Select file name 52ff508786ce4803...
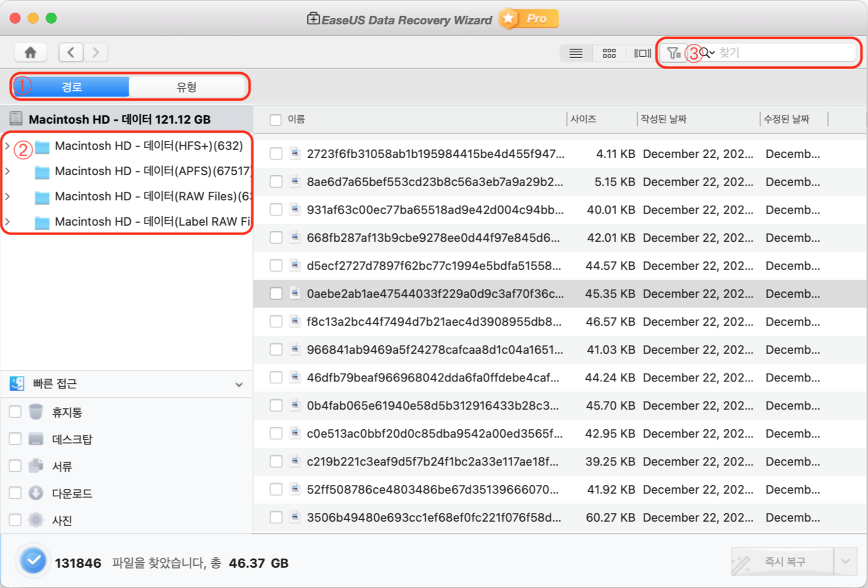This screenshot has height=588, width=868. [433, 490]
